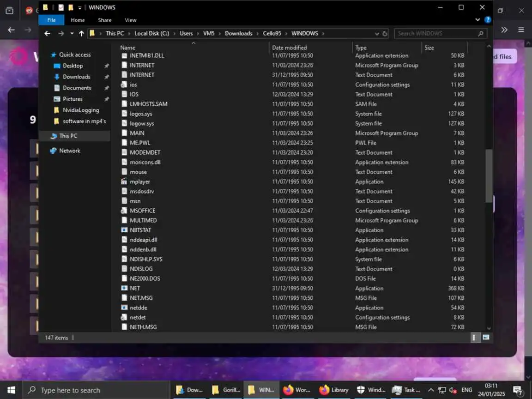Click the search magnifier icon in Explorer
The image size is (532, 399).
point(481,34)
